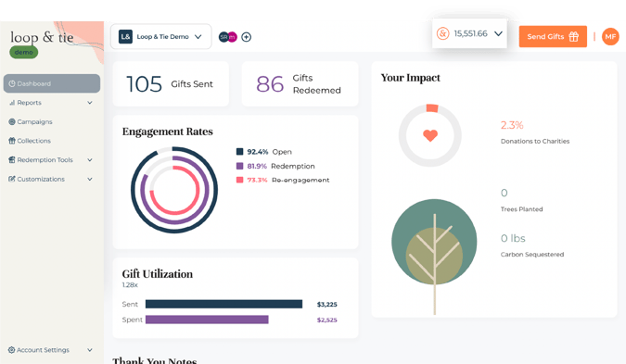
Task: Open the MF user avatar menu
Action: pos(610,37)
